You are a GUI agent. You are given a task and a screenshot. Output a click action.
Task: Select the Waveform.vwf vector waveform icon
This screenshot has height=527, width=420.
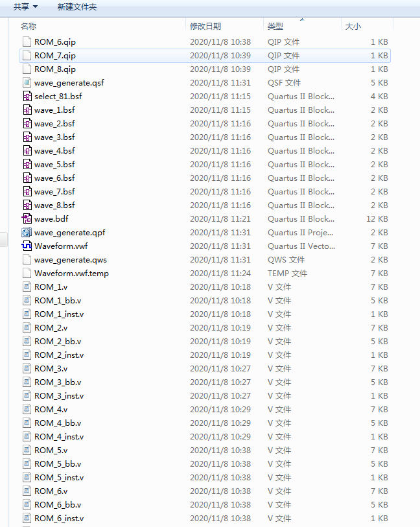coord(27,246)
